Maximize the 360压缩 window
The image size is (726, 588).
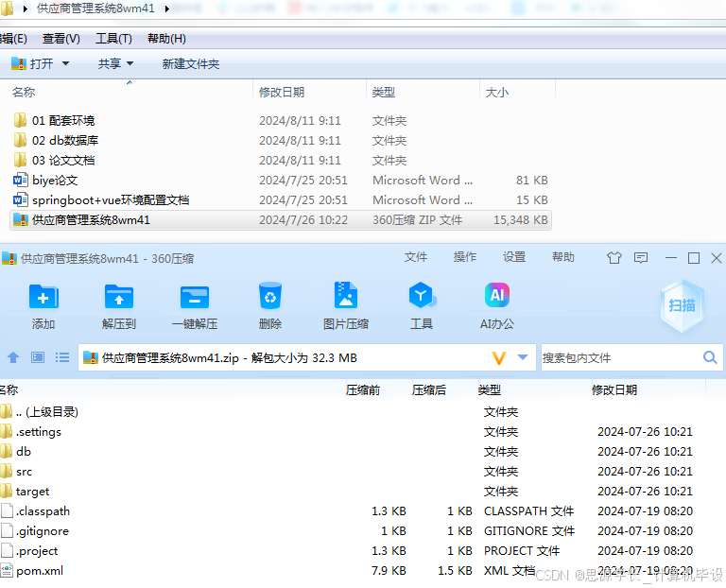tap(694, 258)
